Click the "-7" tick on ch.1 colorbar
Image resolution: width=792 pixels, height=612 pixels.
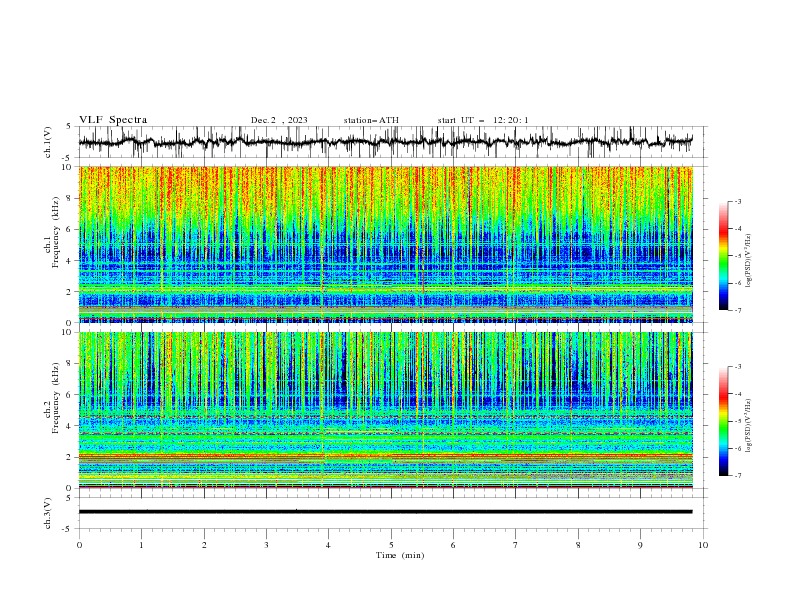pos(738,310)
